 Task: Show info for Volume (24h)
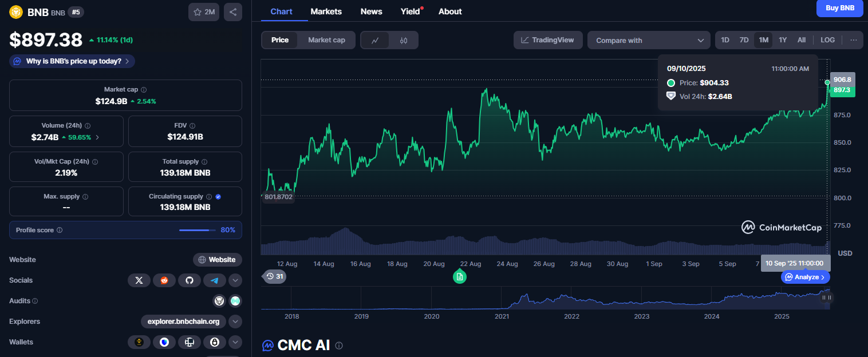coord(88,125)
